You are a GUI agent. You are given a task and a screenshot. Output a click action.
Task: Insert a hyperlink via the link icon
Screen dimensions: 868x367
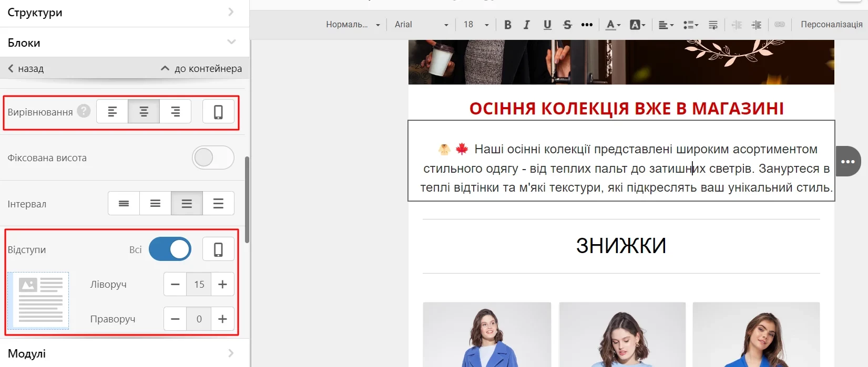pos(780,25)
